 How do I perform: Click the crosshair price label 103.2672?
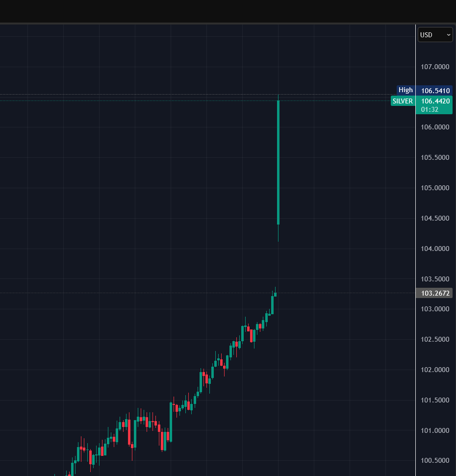(435, 293)
